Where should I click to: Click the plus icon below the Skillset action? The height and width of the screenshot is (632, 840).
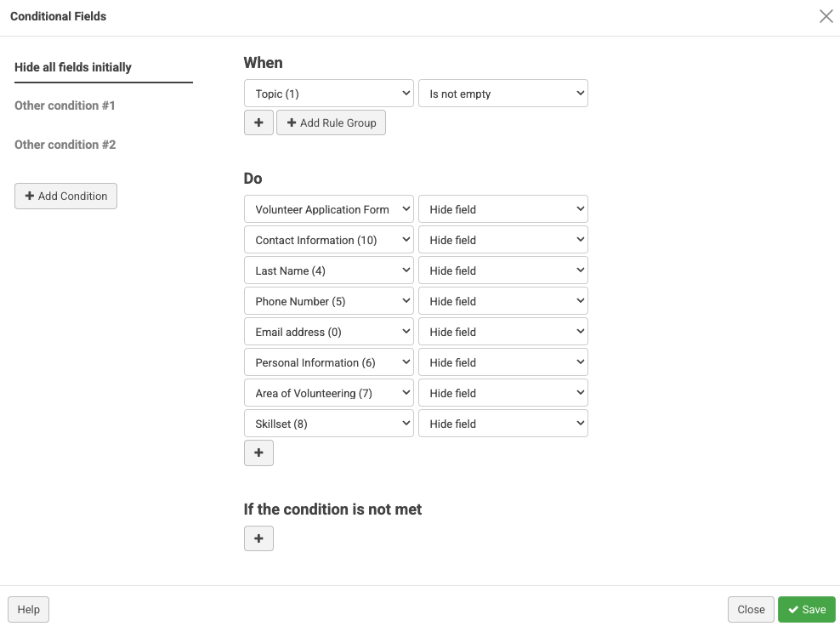(x=258, y=453)
